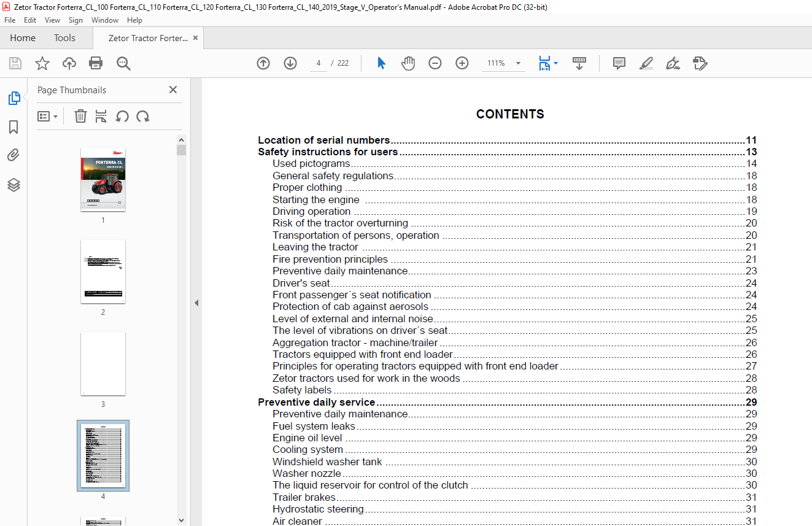The height and width of the screenshot is (526, 812).
Task: Open the Bookmarks sidebar panel
Action: [x=14, y=127]
